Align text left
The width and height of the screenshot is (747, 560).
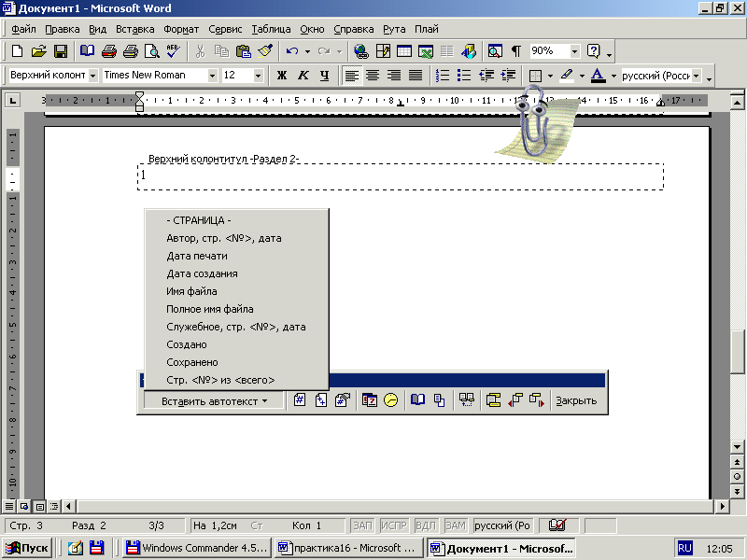tap(352, 76)
